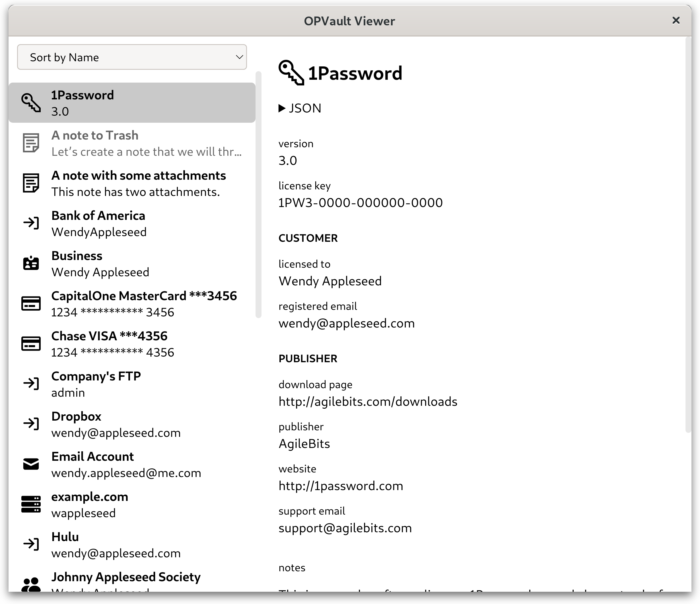Click license key 1PW3-0000-000000-0000
Screen dimensions: 700x604
coord(361,202)
